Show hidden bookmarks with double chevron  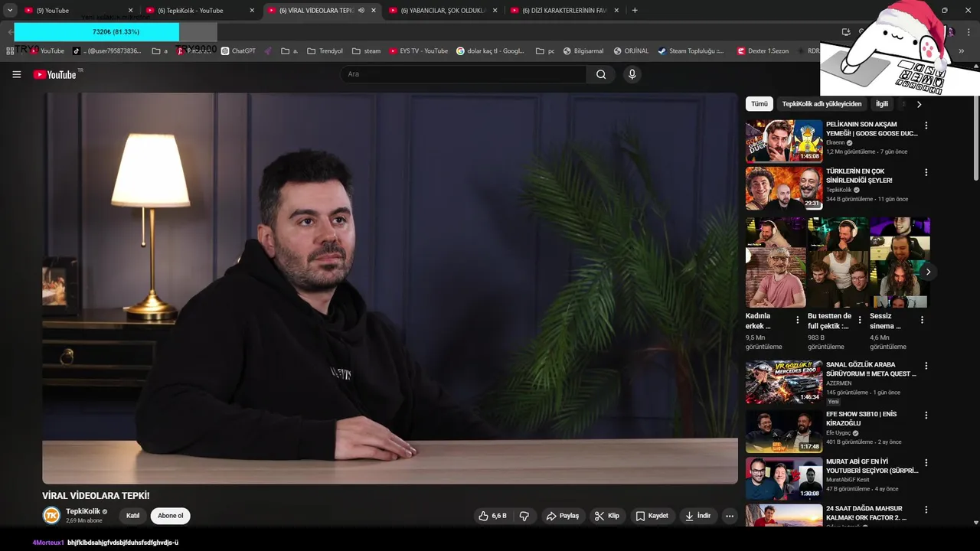(962, 51)
